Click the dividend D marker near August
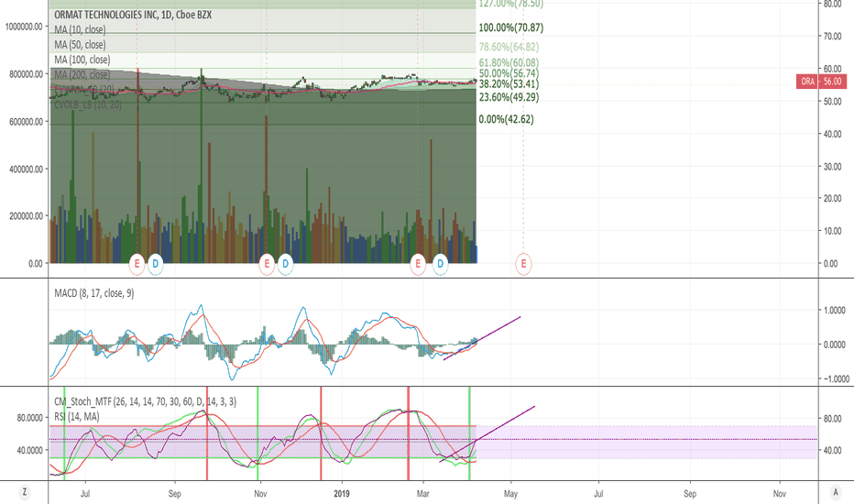854x504 pixels. click(x=155, y=264)
